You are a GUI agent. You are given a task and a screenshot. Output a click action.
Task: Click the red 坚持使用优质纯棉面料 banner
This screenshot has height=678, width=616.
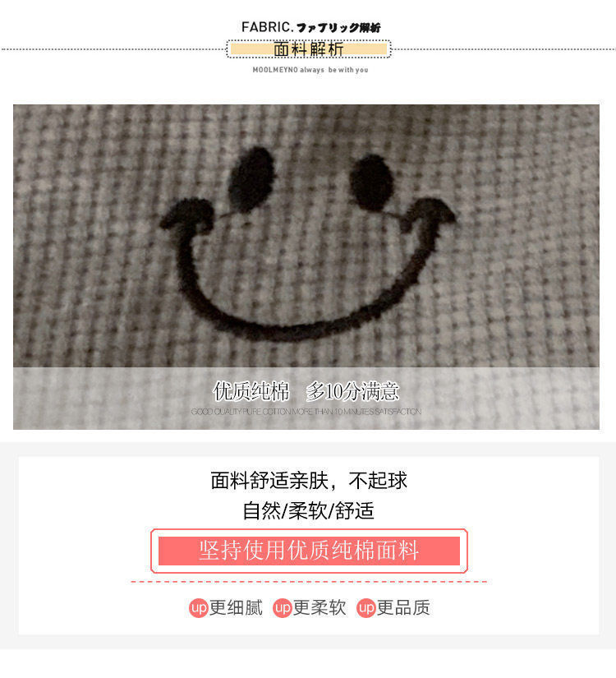point(309,551)
